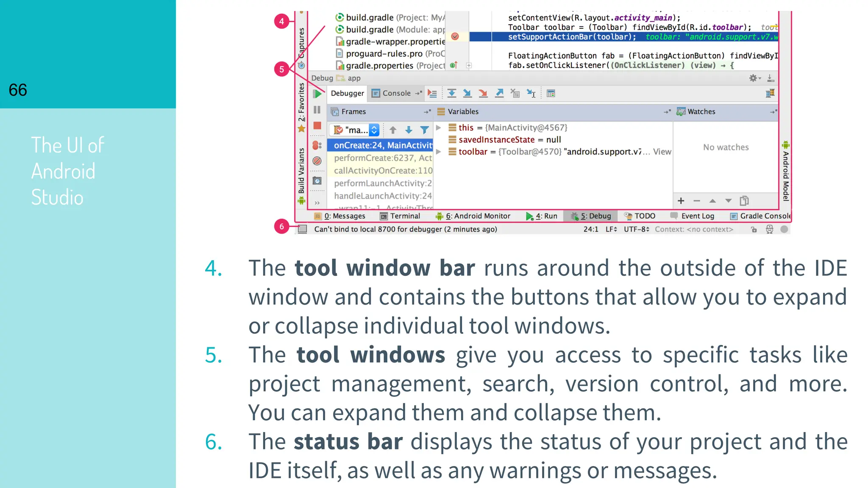Image resolution: width=868 pixels, height=488 pixels.
Task: Show more debug sidebar actions chevrons
Action: [317, 203]
